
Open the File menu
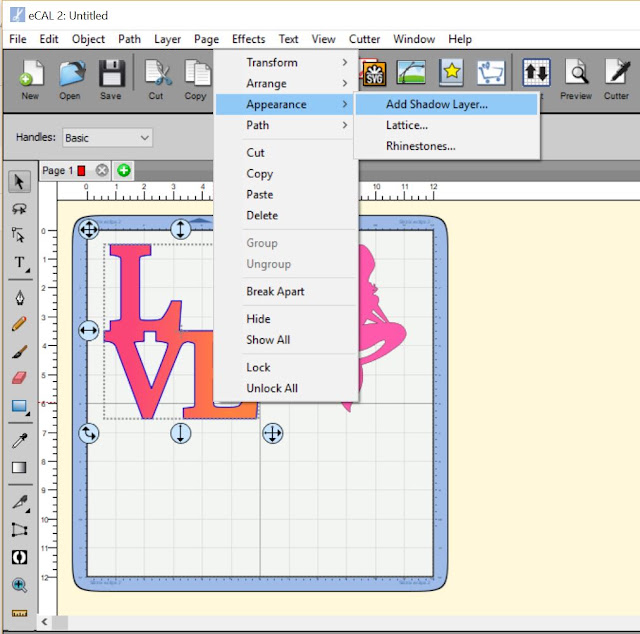click(18, 39)
